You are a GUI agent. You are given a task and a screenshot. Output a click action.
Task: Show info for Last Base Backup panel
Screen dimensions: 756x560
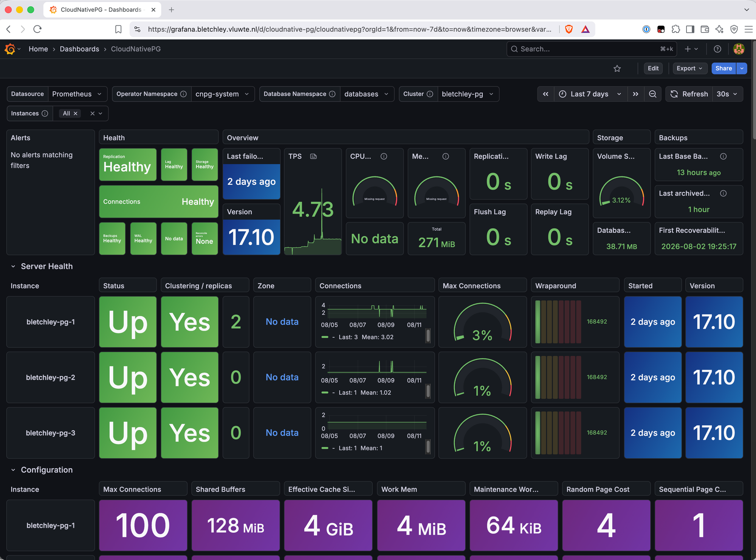pos(723,156)
